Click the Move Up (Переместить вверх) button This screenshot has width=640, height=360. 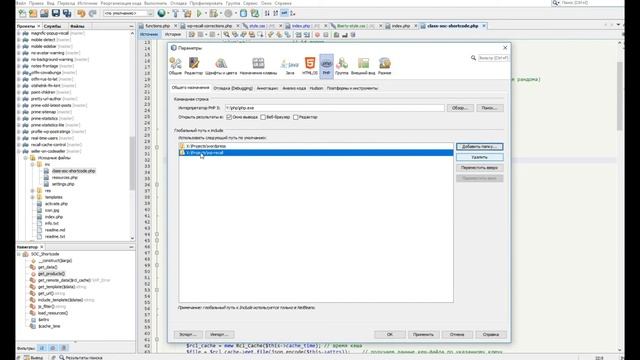pos(480,168)
